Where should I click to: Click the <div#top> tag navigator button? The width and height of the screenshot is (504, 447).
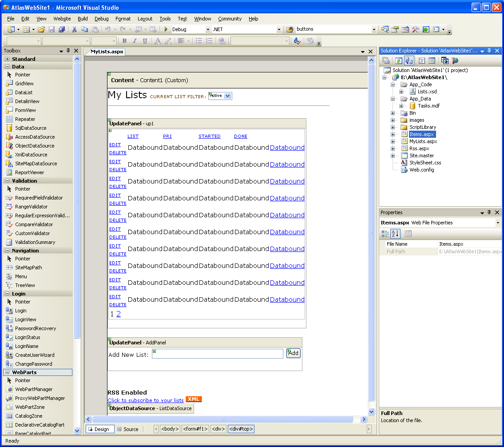click(241, 429)
